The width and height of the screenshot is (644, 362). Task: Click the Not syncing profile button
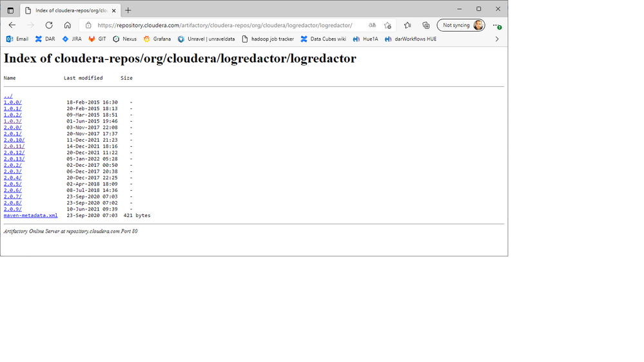click(461, 25)
